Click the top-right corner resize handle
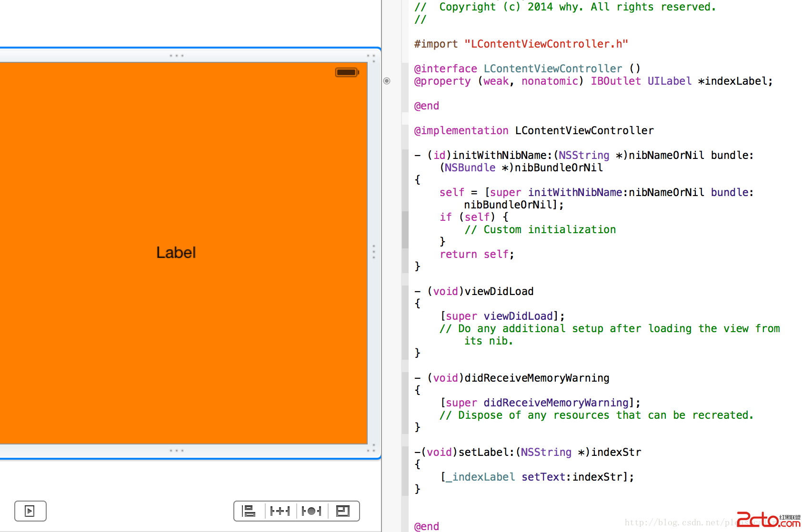 point(371,58)
